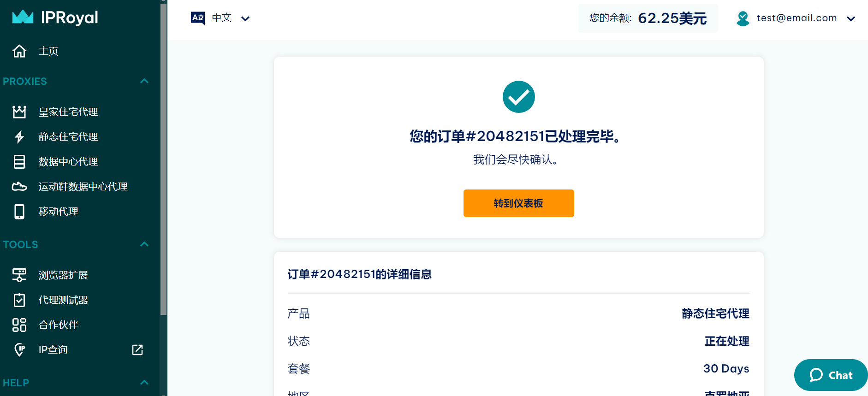Click the IPRoyal crown logo
868x396 pixels.
(23, 17)
